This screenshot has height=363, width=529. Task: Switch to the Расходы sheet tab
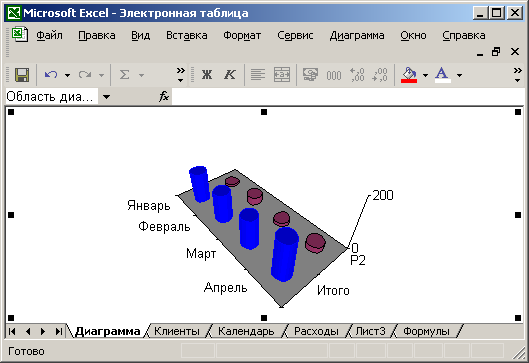(316, 331)
